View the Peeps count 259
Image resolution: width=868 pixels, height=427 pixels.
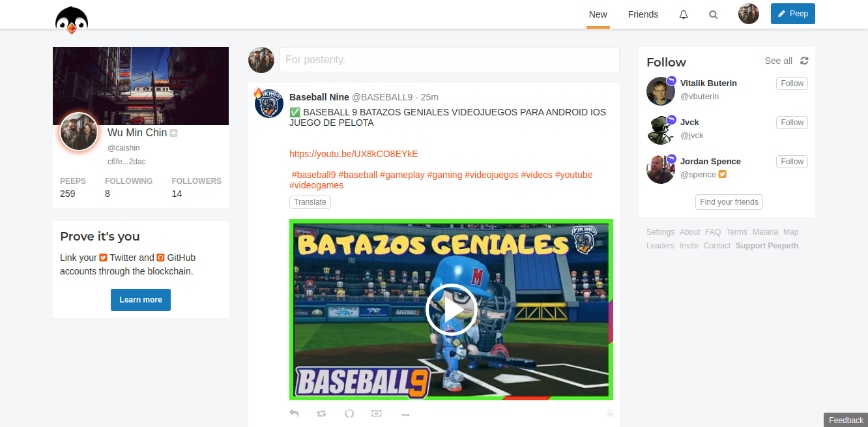click(x=67, y=194)
